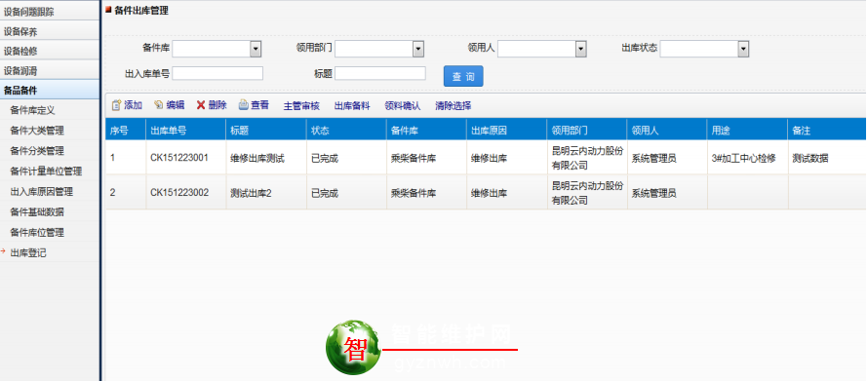The image size is (868, 381).
Task: Open 设备润滑 sidebar section
Action: [x=50, y=71]
